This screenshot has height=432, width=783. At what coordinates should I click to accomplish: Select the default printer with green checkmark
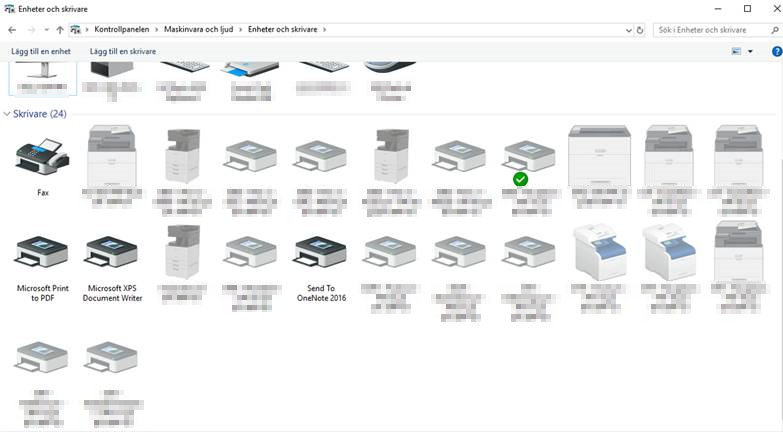tap(529, 160)
